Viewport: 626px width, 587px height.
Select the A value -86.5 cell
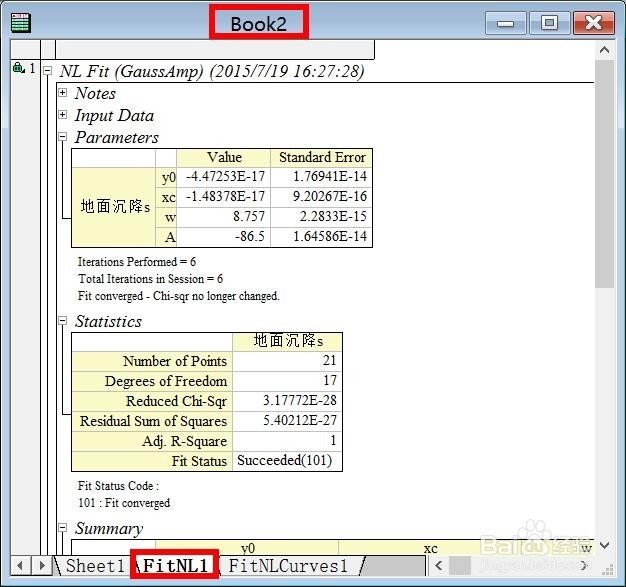click(x=224, y=237)
